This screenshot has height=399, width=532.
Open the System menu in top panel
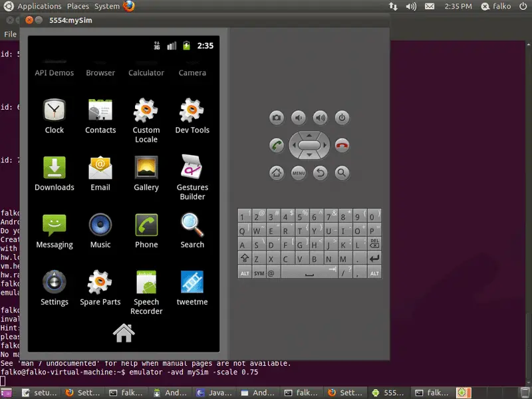(x=107, y=6)
